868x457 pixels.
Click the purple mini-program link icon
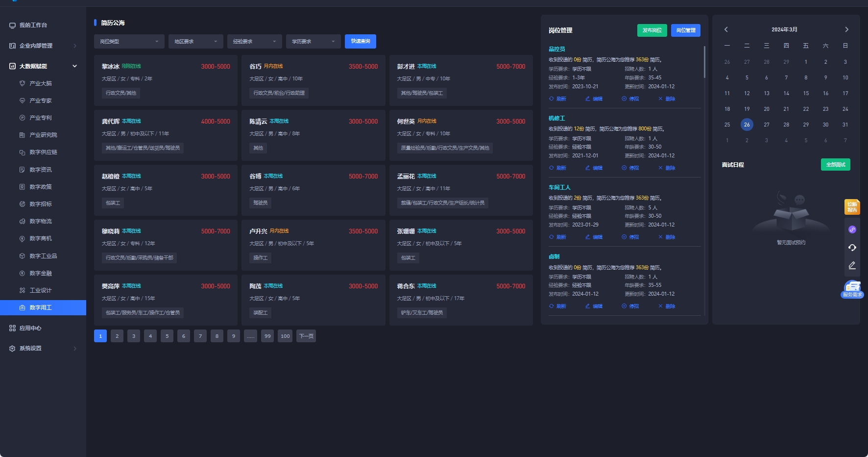click(852, 229)
